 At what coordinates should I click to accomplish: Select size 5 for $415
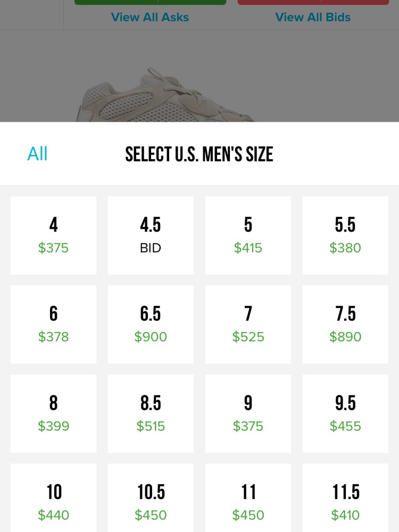click(x=248, y=236)
